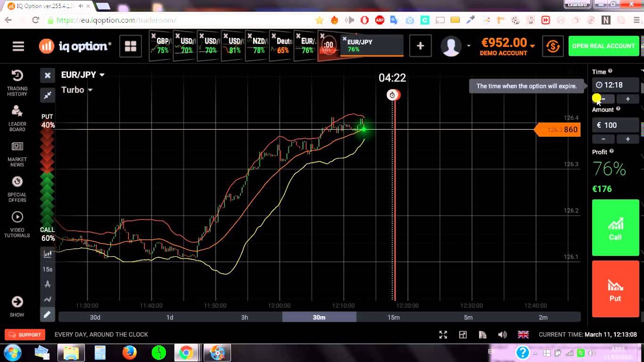Click the iq option logo
This screenshot has height=362, width=644.
tap(74, 46)
